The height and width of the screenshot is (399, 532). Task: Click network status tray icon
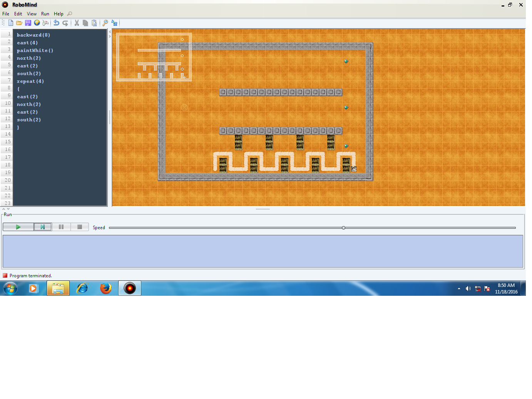pyautogui.click(x=478, y=288)
